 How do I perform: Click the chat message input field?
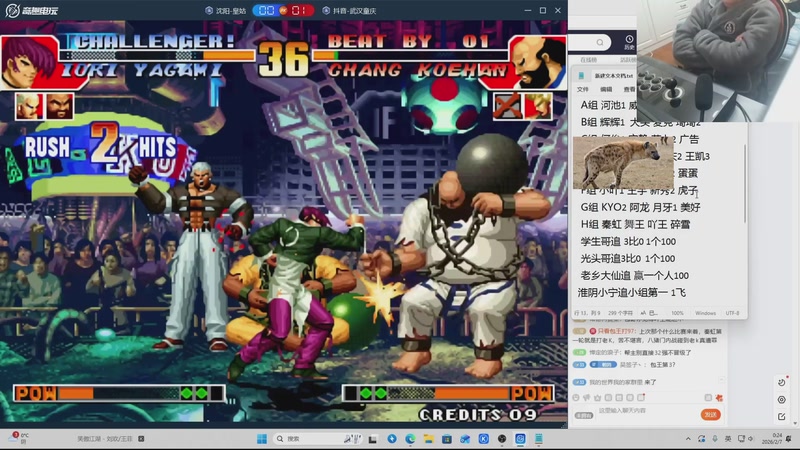(x=647, y=414)
